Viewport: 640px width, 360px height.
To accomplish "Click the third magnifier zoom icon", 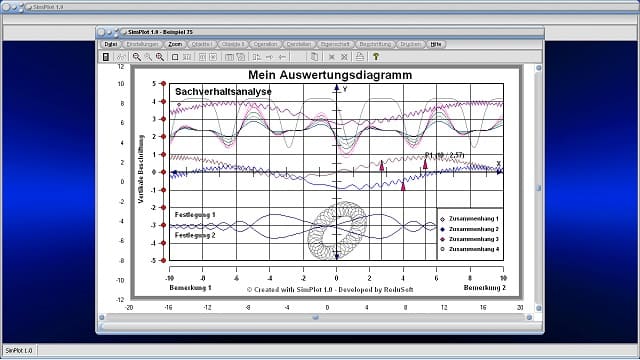I will coord(160,57).
